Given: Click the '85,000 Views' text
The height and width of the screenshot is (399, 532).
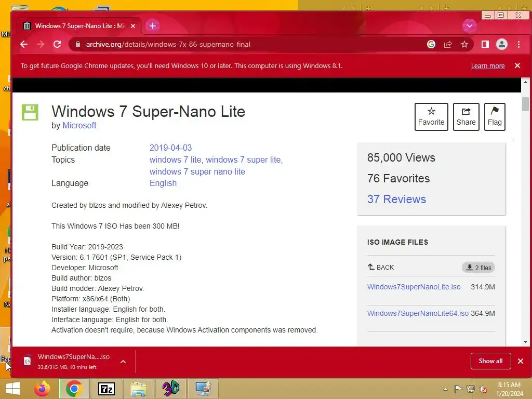Looking at the screenshot, I should click(401, 158).
